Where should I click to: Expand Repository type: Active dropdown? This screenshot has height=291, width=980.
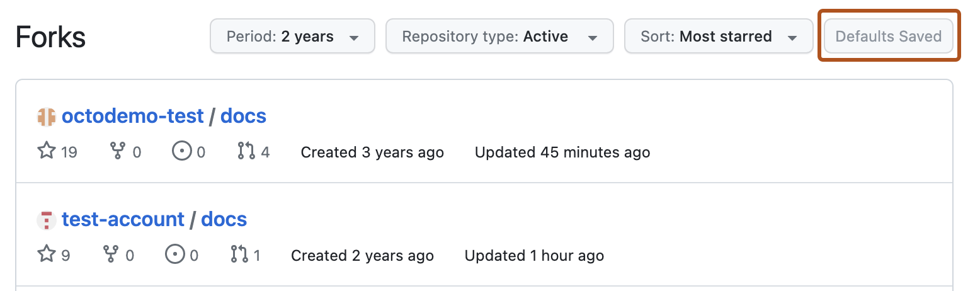(x=499, y=37)
